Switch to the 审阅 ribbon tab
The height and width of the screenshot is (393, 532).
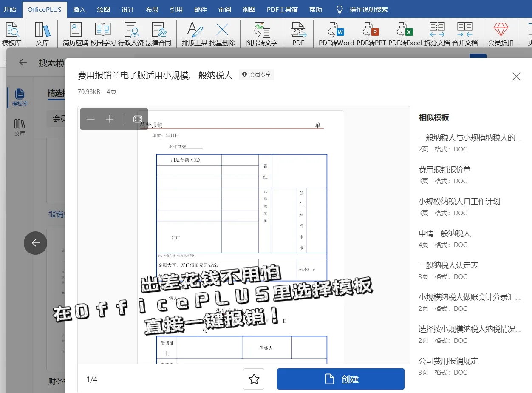(x=225, y=9)
